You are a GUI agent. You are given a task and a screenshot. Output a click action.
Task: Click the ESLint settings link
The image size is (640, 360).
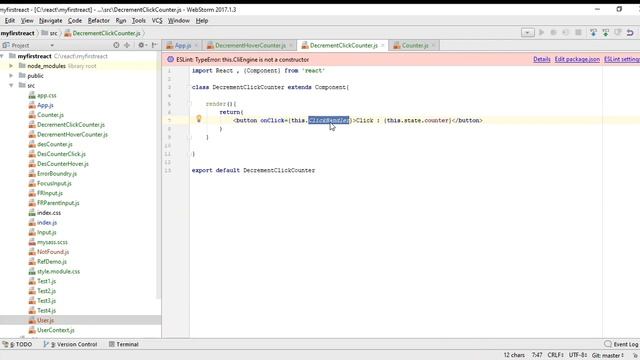coord(622,60)
